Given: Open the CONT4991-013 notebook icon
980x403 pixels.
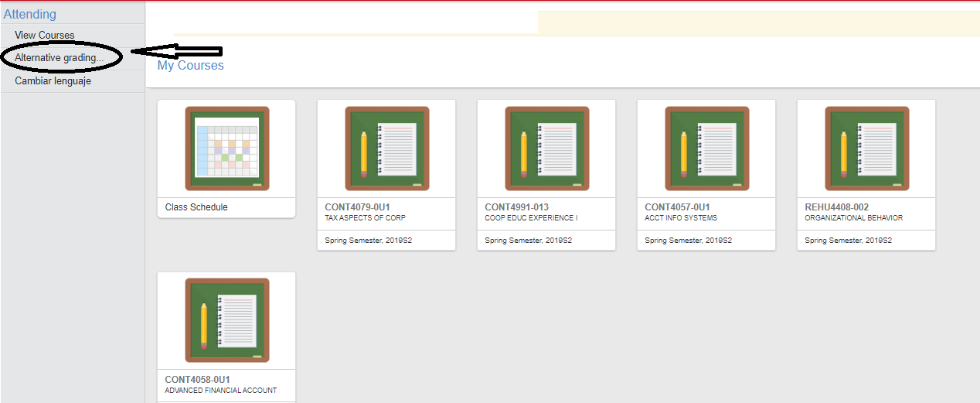Looking at the screenshot, I should 546,149.
